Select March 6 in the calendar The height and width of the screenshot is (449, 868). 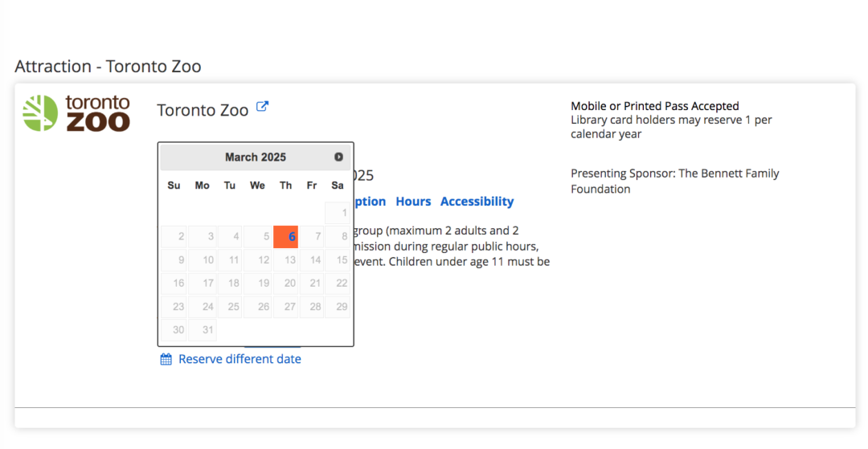coord(285,237)
